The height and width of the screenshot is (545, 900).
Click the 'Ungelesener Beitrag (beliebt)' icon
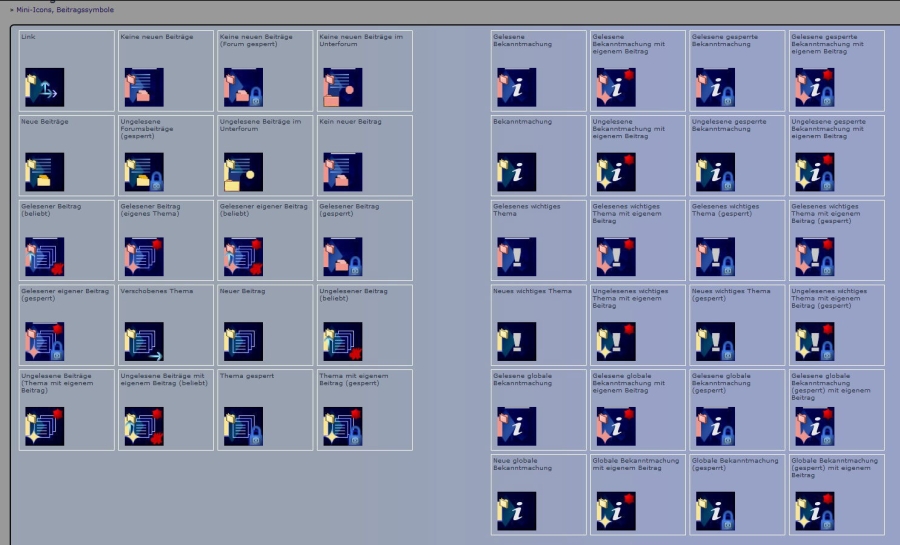pos(342,342)
